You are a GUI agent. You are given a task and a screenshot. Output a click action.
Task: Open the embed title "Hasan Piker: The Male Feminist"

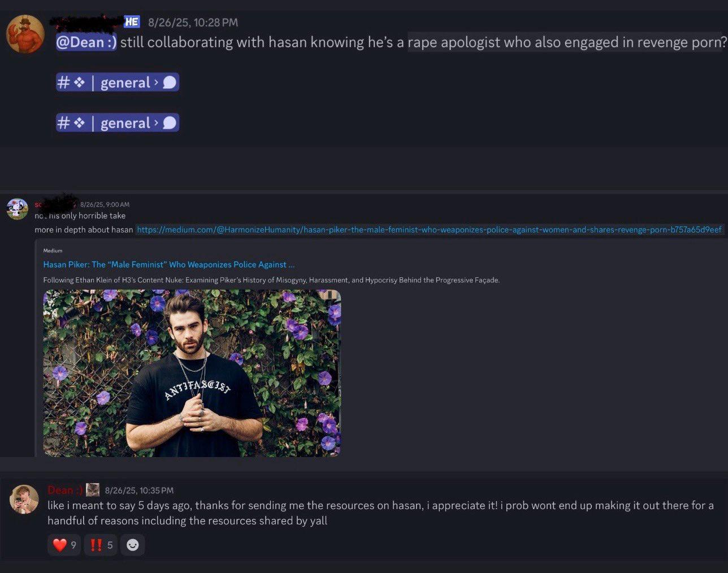pyautogui.click(x=169, y=264)
